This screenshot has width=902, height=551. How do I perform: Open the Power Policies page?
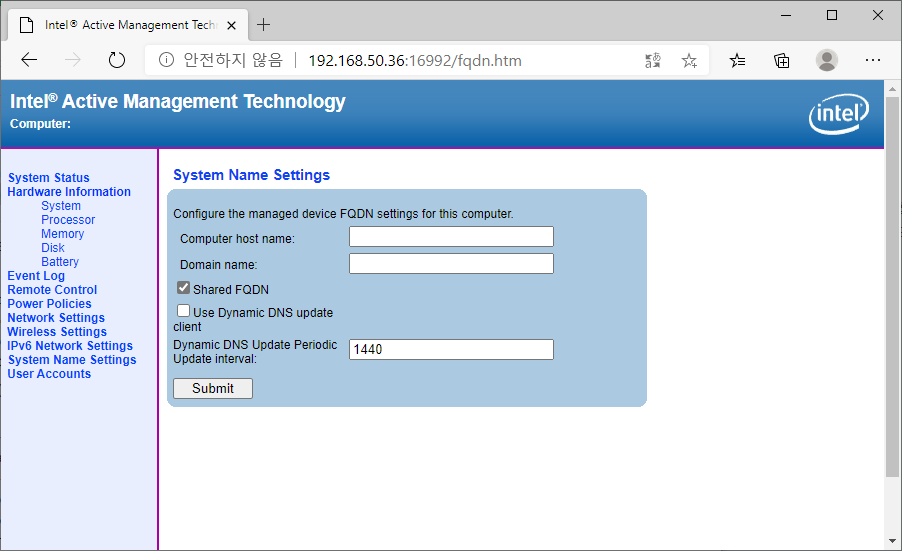[x=49, y=304]
